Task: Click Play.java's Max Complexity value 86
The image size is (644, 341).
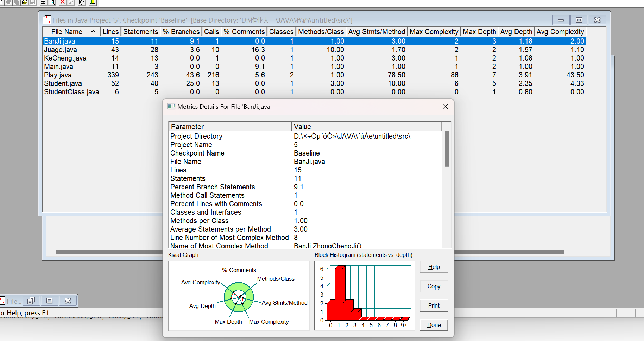Action: [454, 75]
